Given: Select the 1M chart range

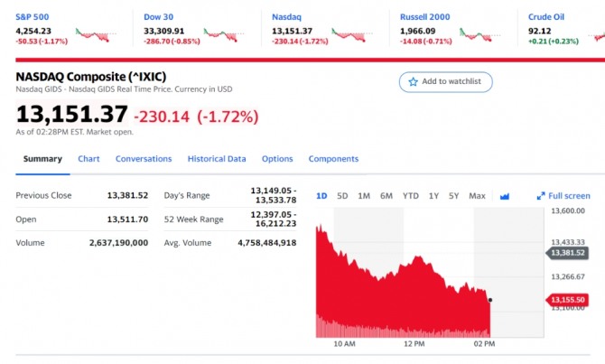Looking at the screenshot, I should (x=364, y=196).
